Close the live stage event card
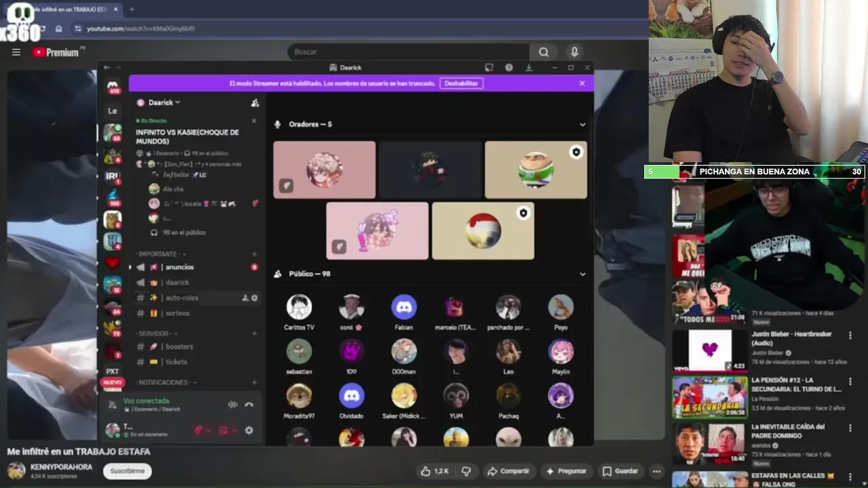Viewport: 868px width, 488px height. pos(254,121)
